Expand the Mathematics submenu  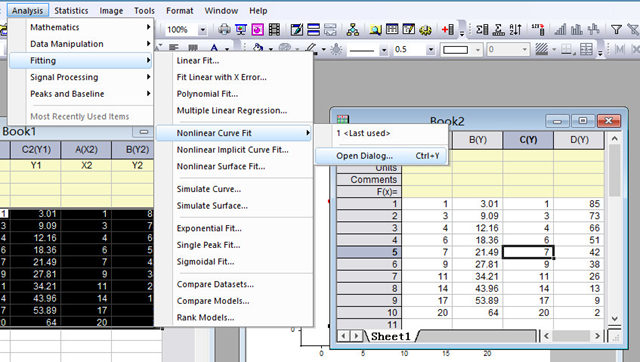(81, 27)
